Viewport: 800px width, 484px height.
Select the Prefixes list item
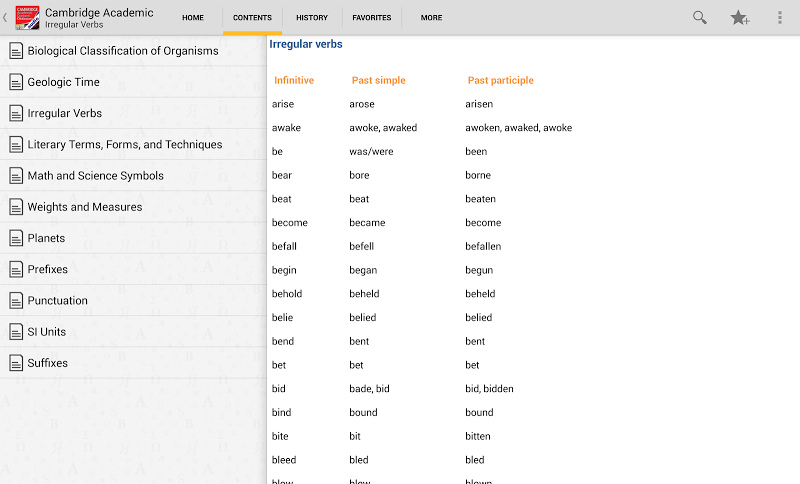[x=48, y=270]
